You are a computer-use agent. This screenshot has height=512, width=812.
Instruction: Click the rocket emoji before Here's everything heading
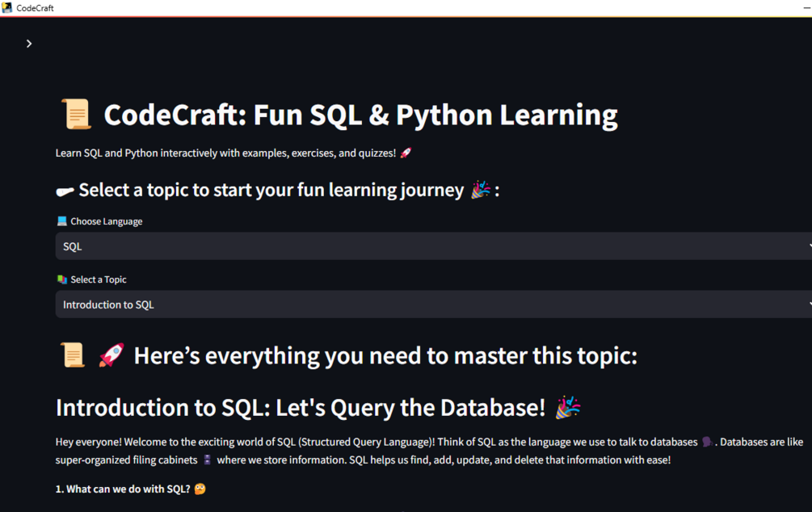tap(111, 355)
